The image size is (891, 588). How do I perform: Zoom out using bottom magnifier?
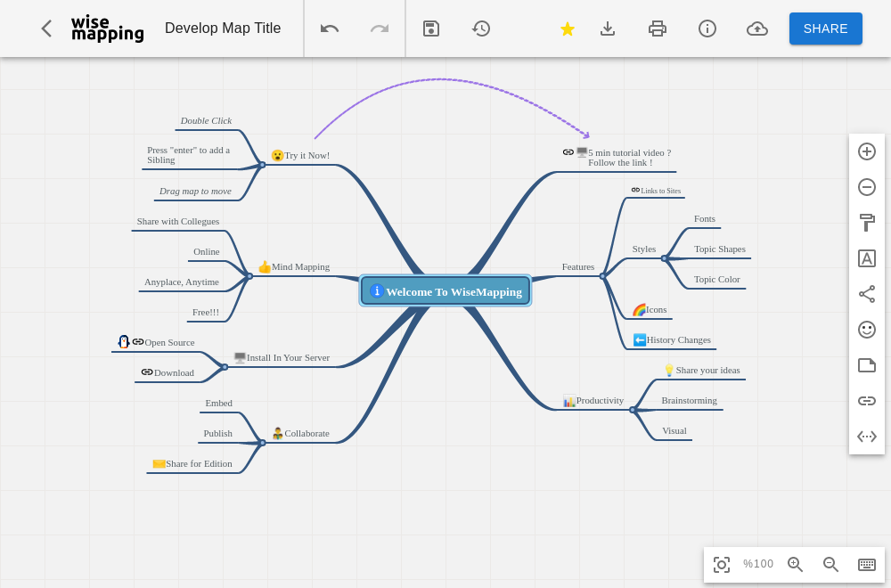click(830, 565)
